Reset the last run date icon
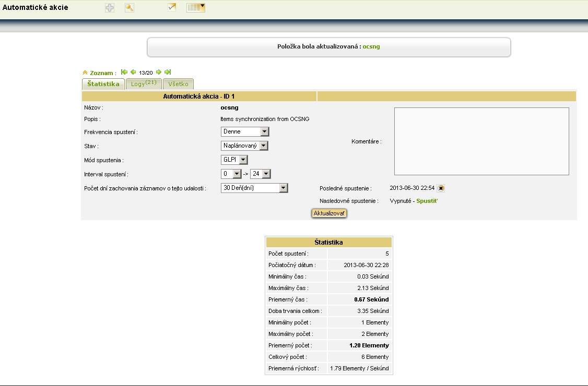 (x=441, y=188)
